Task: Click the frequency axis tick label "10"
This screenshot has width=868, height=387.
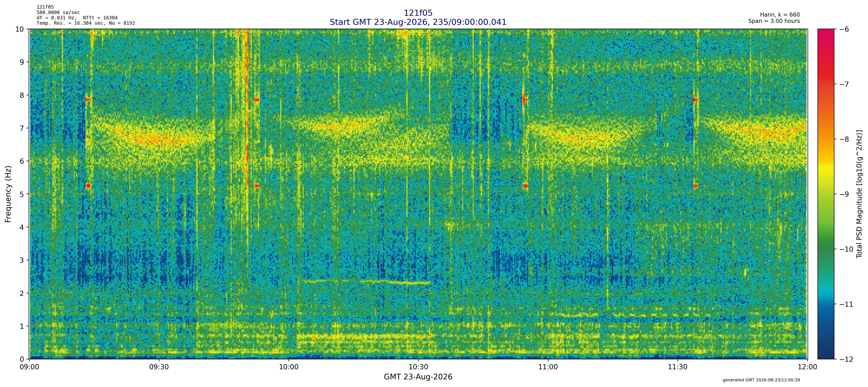Action: tap(20, 29)
